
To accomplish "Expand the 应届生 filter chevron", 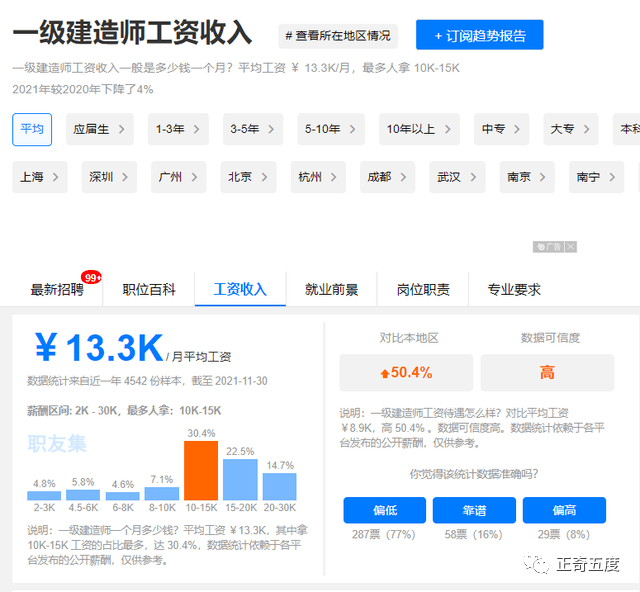I will click(x=122, y=129).
